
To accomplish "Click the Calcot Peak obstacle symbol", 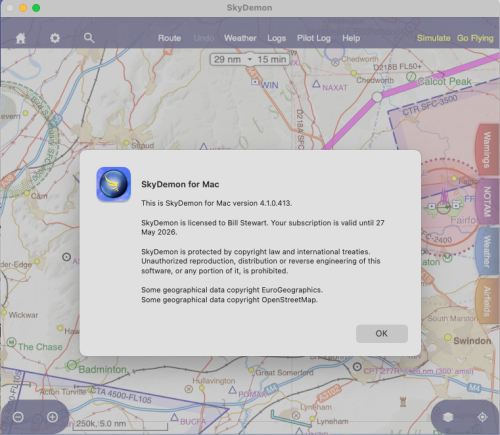I will tap(411, 77).
